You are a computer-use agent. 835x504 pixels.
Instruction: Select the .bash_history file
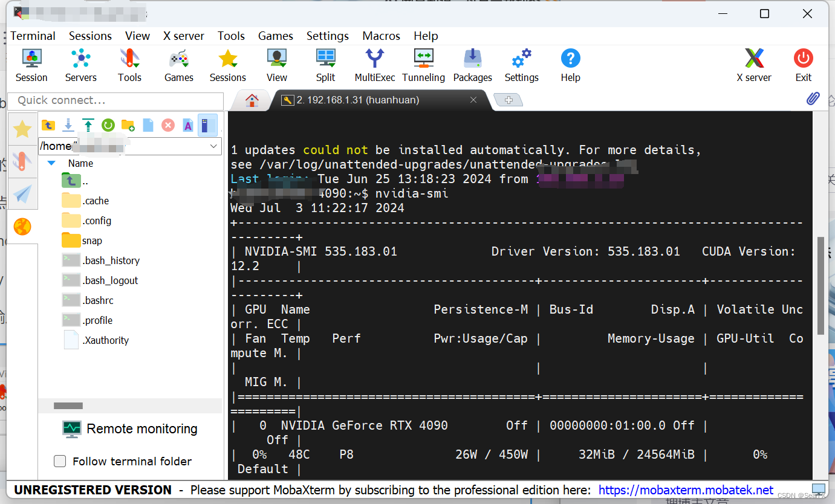pos(100,260)
